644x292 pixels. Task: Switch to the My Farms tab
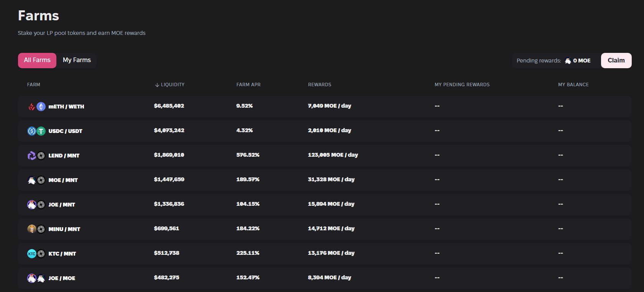[x=77, y=60]
